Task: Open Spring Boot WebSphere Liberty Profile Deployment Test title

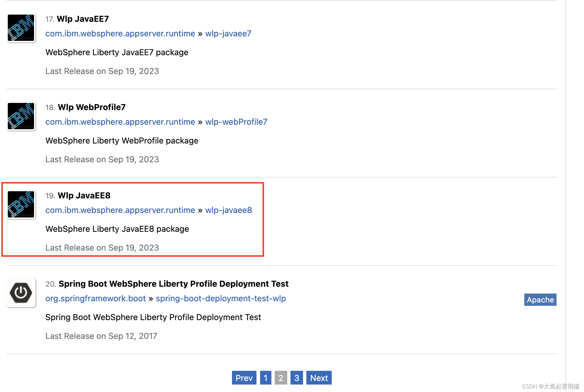Action: (173, 284)
